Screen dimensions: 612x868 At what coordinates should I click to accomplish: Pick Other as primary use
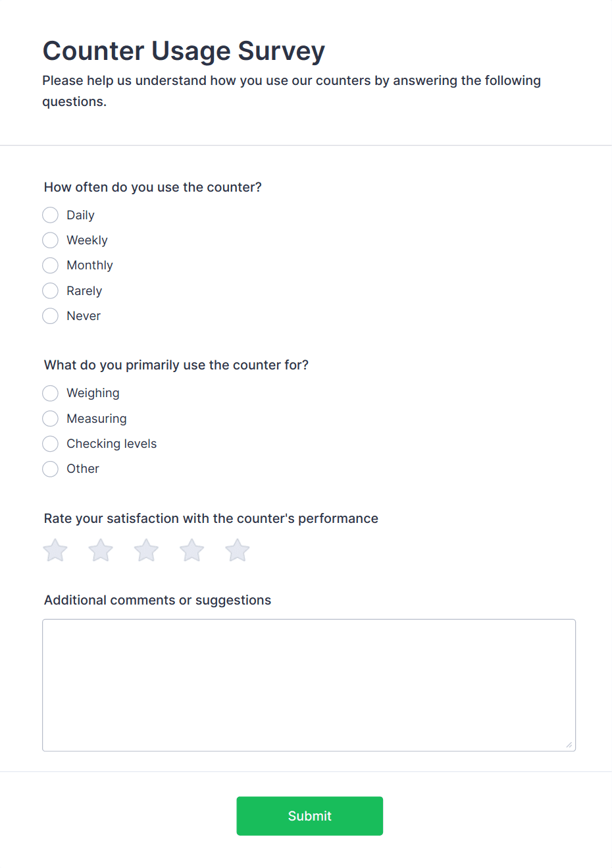[50, 468]
